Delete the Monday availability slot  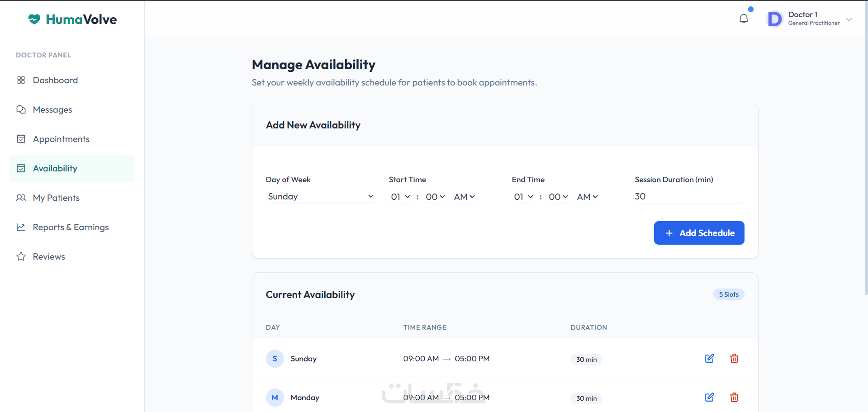734,398
